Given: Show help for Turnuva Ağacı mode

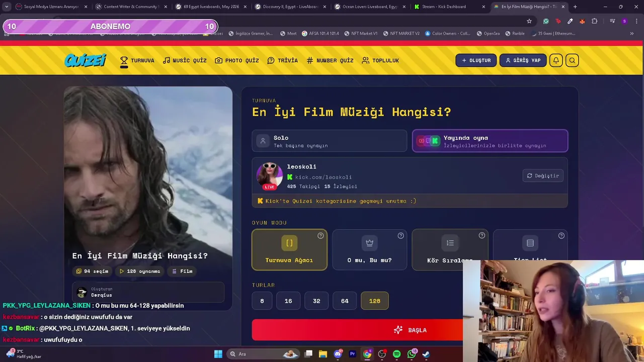Looking at the screenshot, I should click(320, 235).
